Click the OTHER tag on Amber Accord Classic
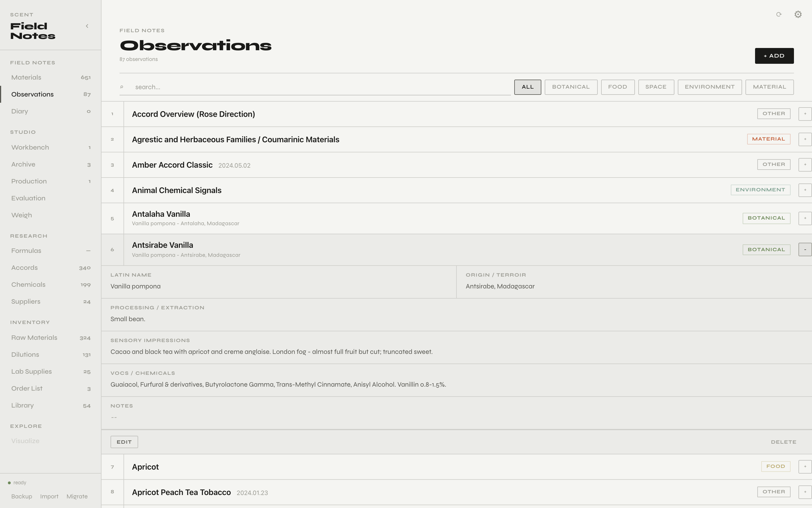812x508 pixels. pyautogui.click(x=773, y=165)
